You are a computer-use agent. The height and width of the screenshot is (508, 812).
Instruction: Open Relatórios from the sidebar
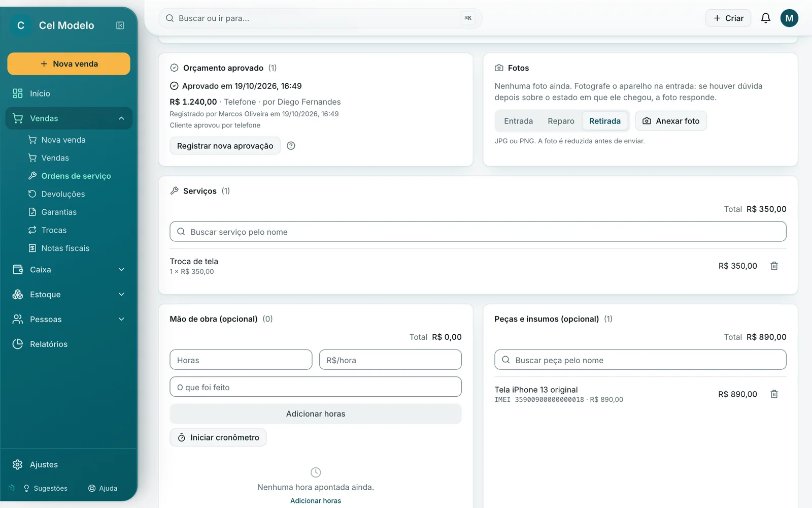(x=69, y=344)
